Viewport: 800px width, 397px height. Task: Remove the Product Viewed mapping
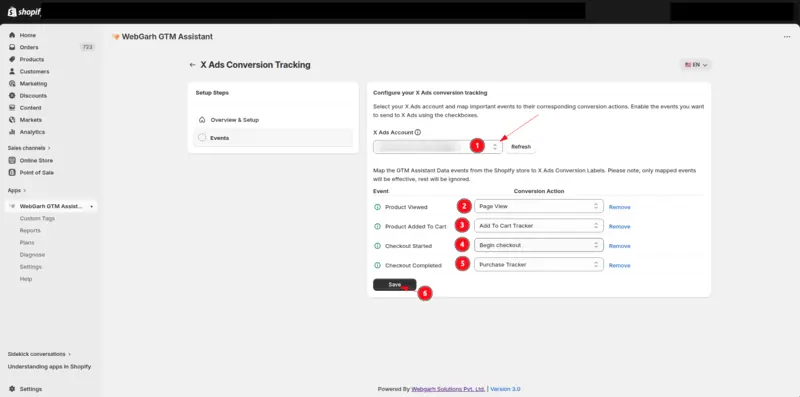tap(619, 207)
